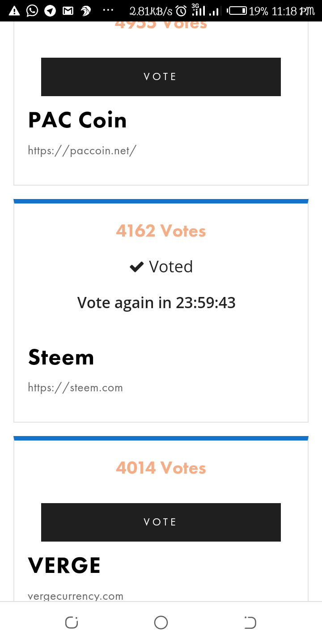The width and height of the screenshot is (322, 644).
Task: Click the 4014 Votes count for VERGE
Action: [161, 468]
